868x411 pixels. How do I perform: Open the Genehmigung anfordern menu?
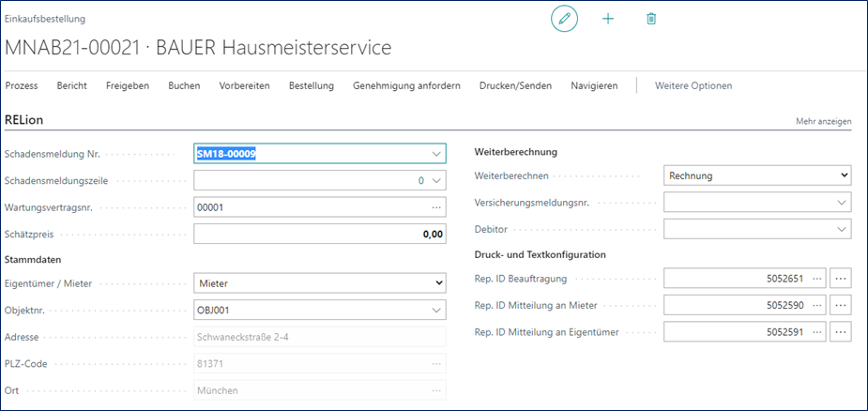click(x=407, y=85)
